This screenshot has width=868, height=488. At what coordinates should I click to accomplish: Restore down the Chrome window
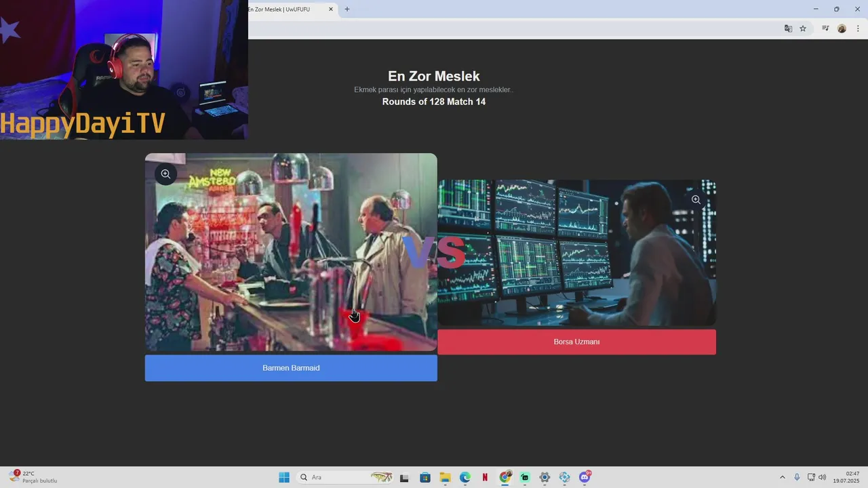point(837,9)
